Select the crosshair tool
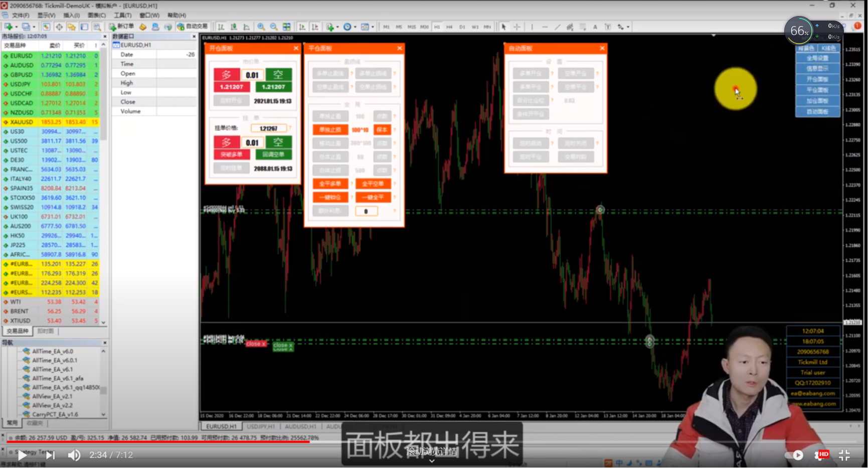868x468 pixels. click(516, 27)
